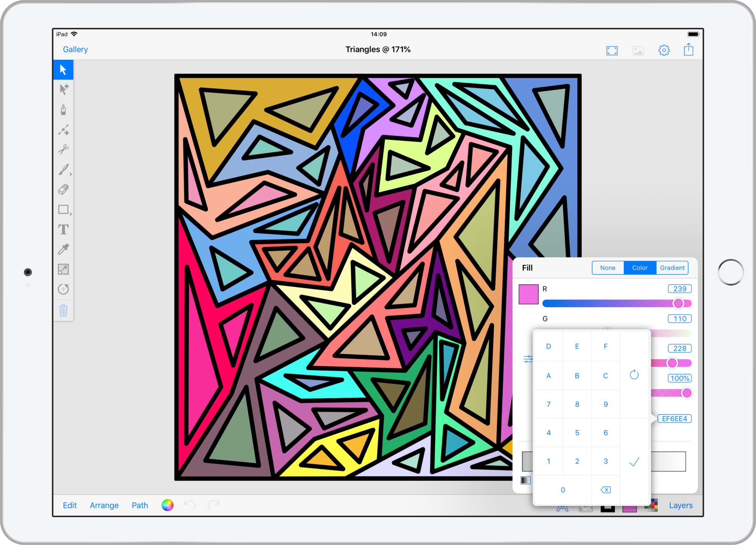Tap keypad key A
Viewport: 756px width, 545px height.
[548, 376]
